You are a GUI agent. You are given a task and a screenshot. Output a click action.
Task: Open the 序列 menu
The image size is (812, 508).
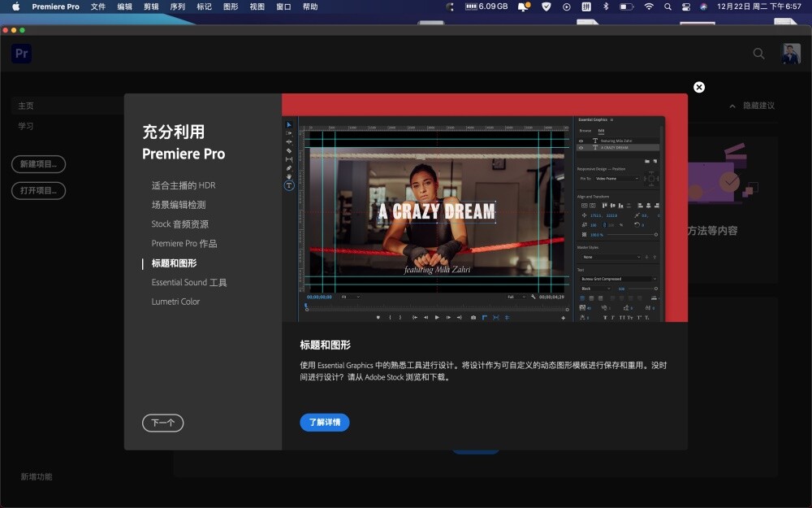click(178, 7)
